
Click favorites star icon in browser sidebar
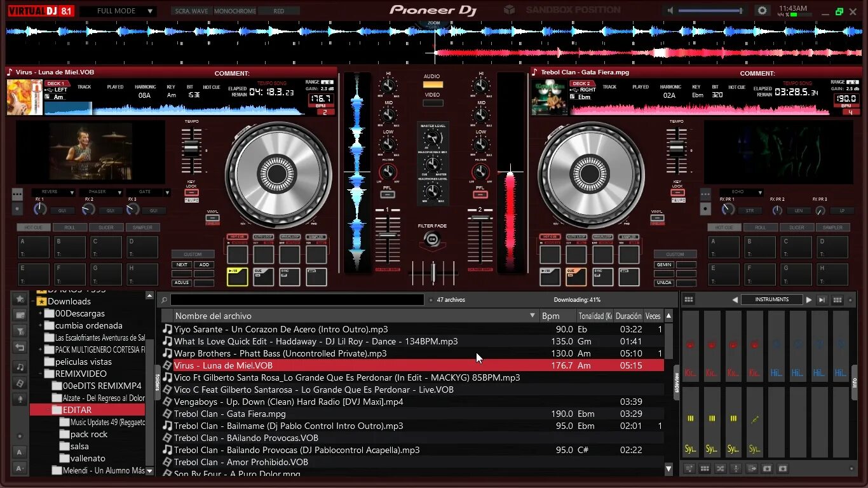tap(20, 299)
